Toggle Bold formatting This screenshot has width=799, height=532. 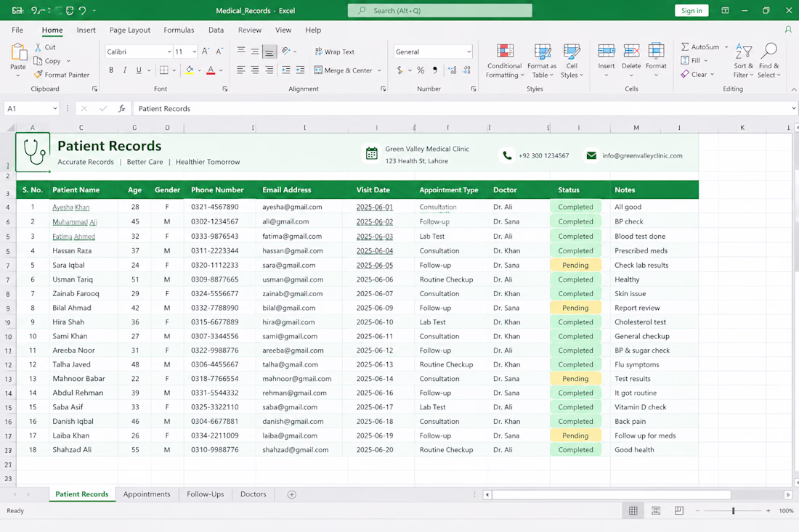(111, 70)
